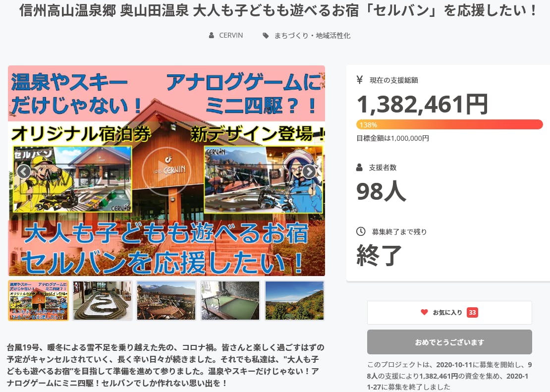Open the CERVIN owner profile link
The image size is (550, 392).
click(x=231, y=36)
